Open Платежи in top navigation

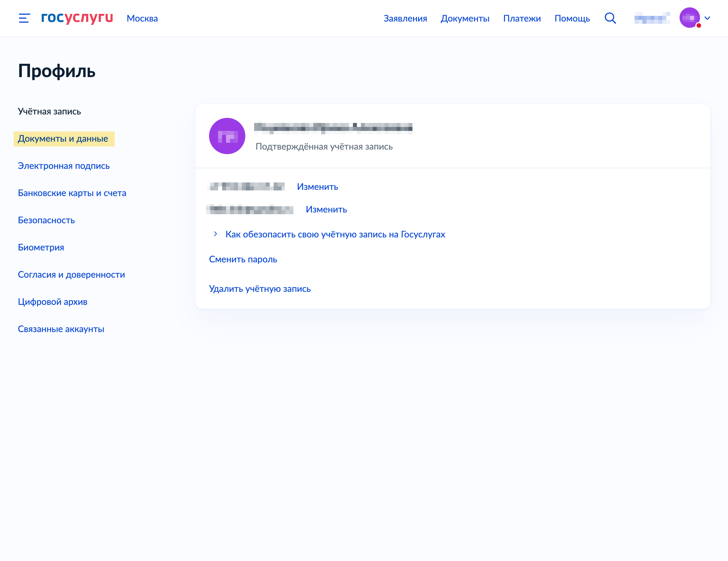522,18
